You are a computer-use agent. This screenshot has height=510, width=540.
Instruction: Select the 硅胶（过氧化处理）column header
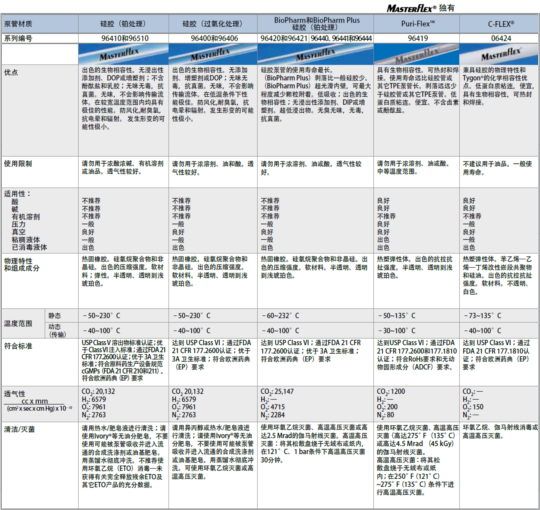point(213,24)
